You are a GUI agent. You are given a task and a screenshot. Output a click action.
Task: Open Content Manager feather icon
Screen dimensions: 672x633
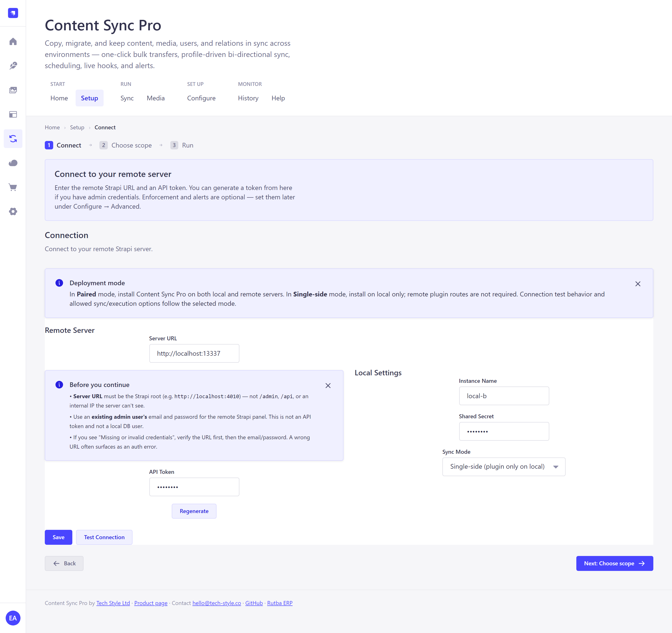[13, 66]
